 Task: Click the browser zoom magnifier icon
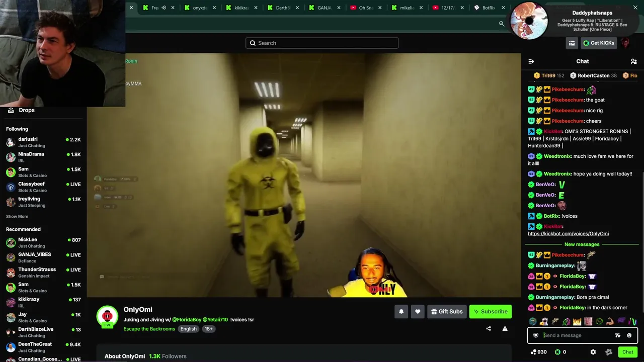pos(502,24)
